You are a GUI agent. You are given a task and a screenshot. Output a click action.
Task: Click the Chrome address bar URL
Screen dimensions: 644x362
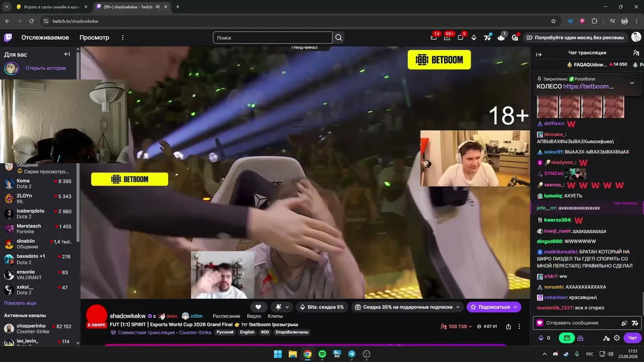(x=75, y=21)
